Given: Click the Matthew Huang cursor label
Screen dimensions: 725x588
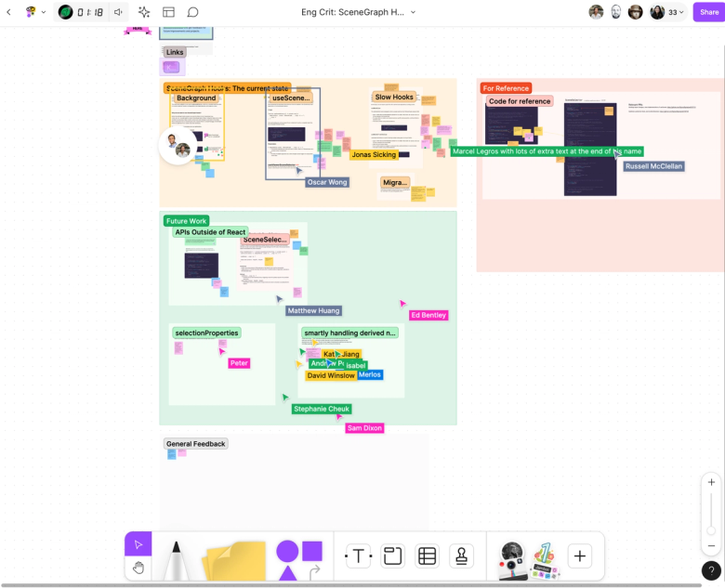Looking at the screenshot, I should 313,310.
